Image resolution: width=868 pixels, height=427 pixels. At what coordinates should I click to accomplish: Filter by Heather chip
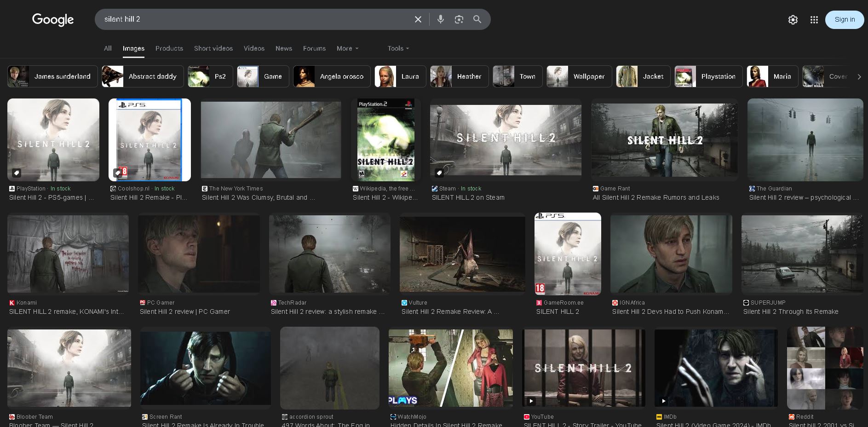[460, 76]
